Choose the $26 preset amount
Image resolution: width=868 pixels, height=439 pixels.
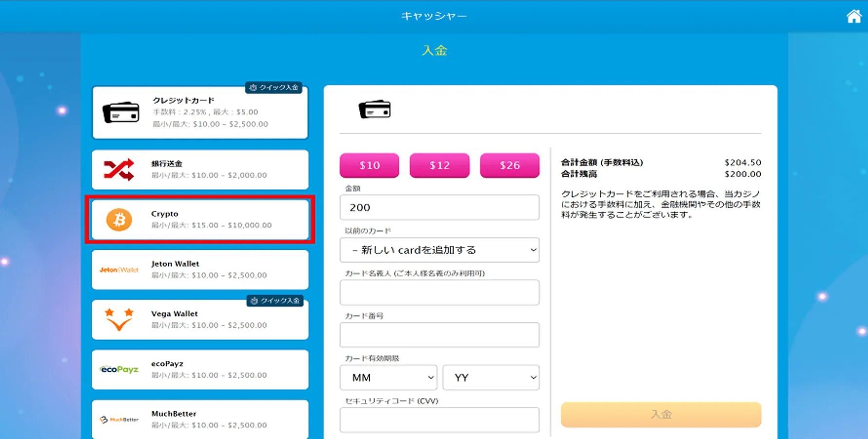[x=510, y=165]
